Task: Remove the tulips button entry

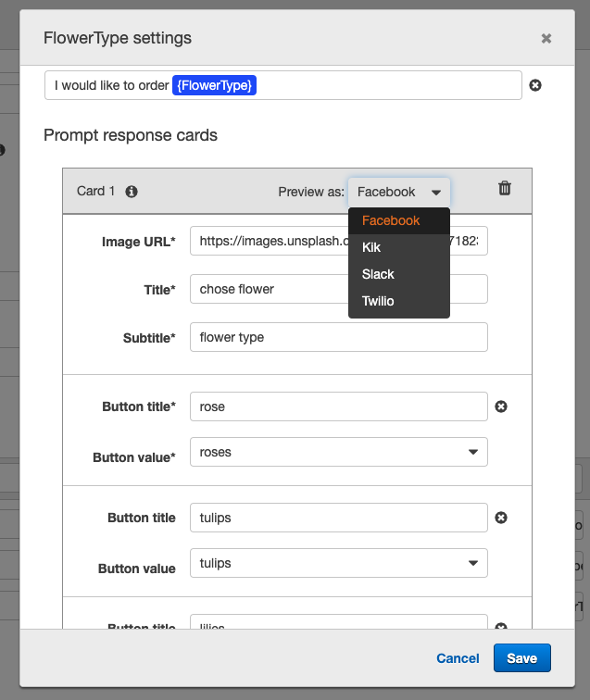Action: tap(501, 518)
